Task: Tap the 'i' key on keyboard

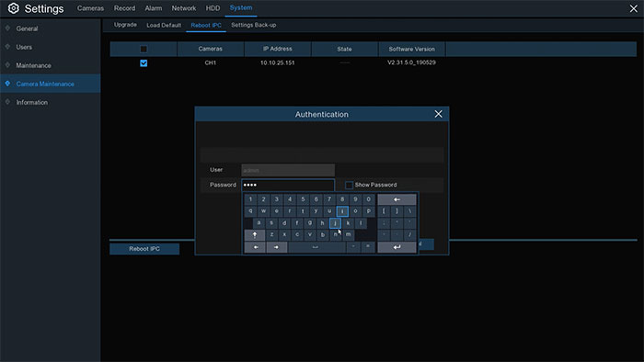Action: pos(342,211)
